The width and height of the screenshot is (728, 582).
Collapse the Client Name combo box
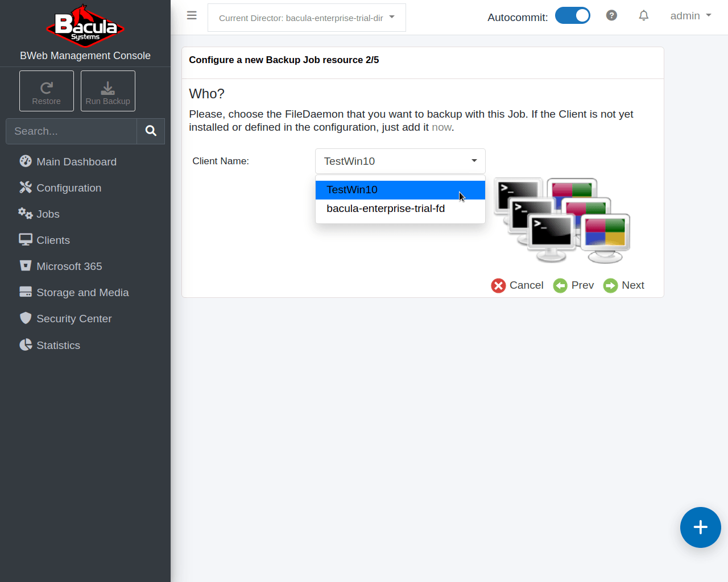[400, 161]
